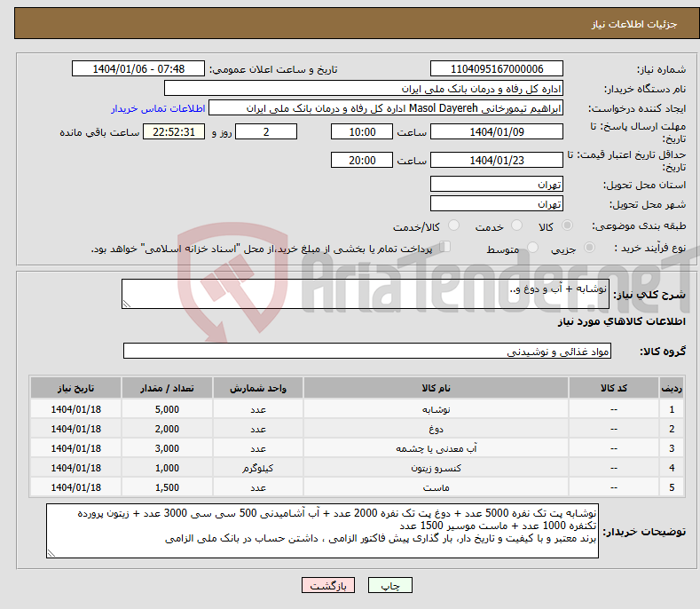The height and width of the screenshot is (609, 700).
Task: Click the price validity date 1404/01/23
Action: (x=497, y=160)
